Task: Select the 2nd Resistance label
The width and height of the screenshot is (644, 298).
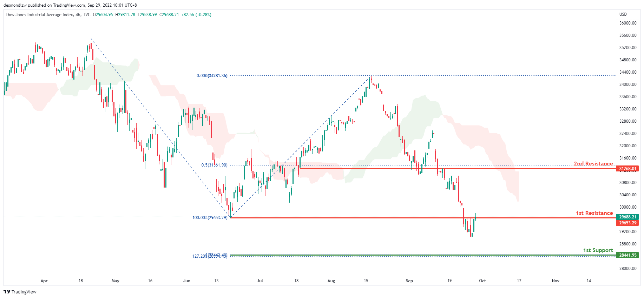Action: pyautogui.click(x=593, y=164)
